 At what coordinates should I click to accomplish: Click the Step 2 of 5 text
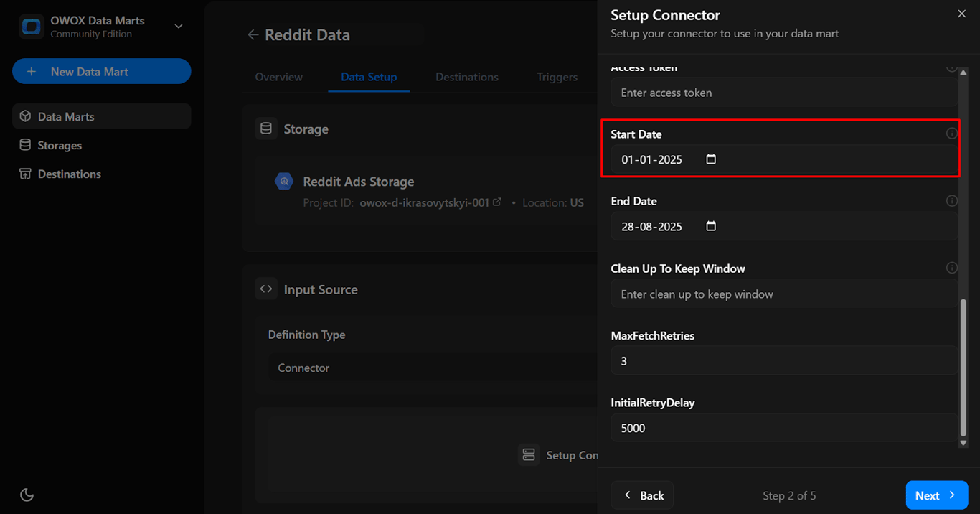[789, 495]
